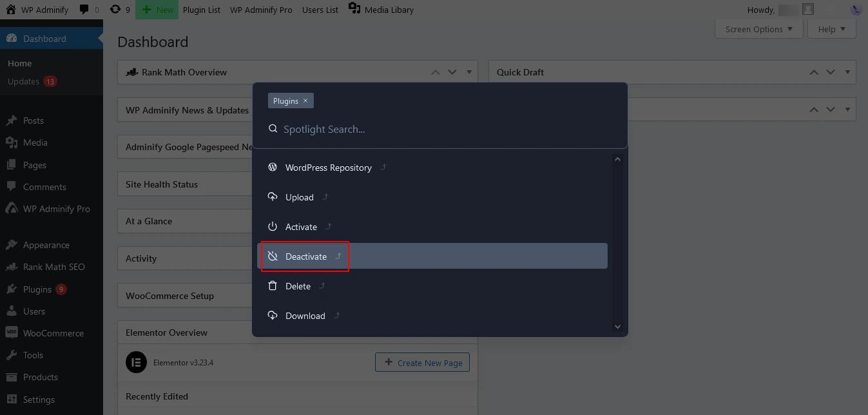868x415 pixels.
Task: Click the WP Adminify logo in admin bar
Action: (x=37, y=9)
